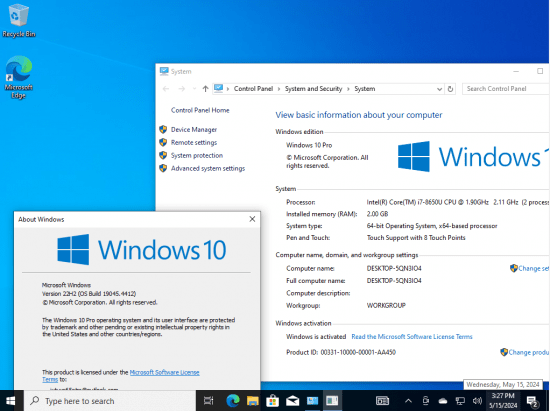Open the Recycle Bin desktop icon
550x411 pixels.
18,20
